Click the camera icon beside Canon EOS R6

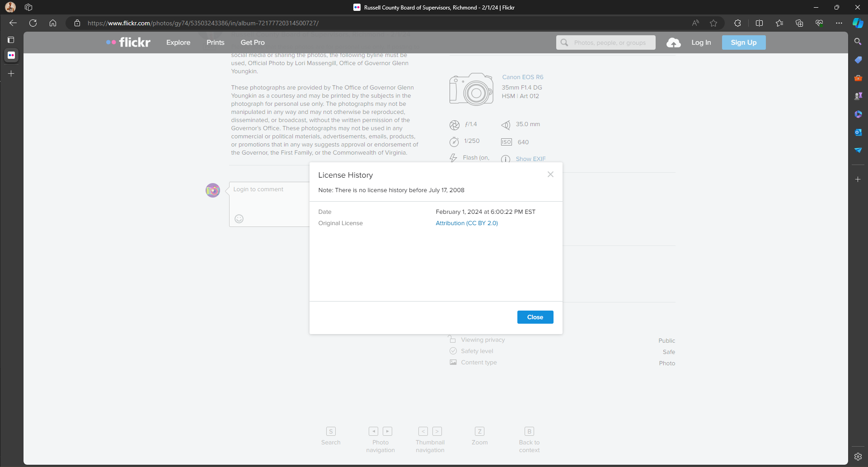[471, 89]
